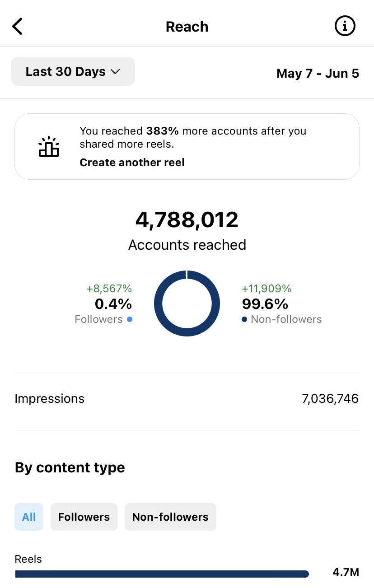Tap the accounts reached donut chart
374x588 pixels.
click(x=187, y=303)
